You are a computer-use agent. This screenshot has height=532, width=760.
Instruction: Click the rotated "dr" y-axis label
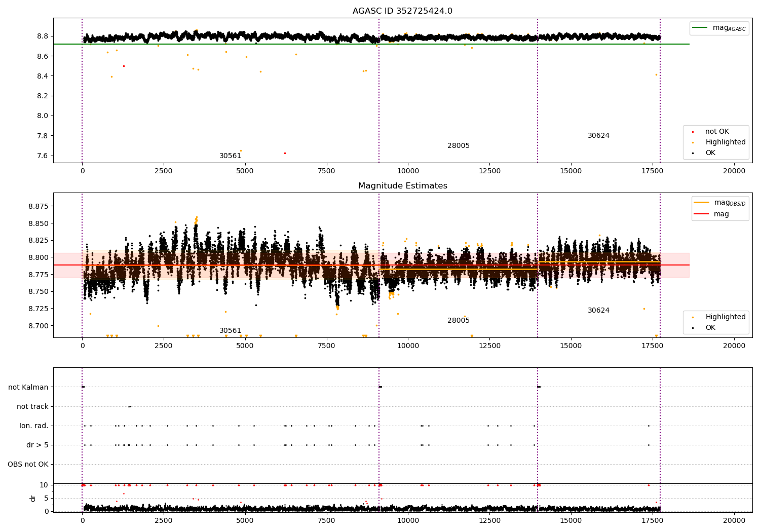point(33,499)
